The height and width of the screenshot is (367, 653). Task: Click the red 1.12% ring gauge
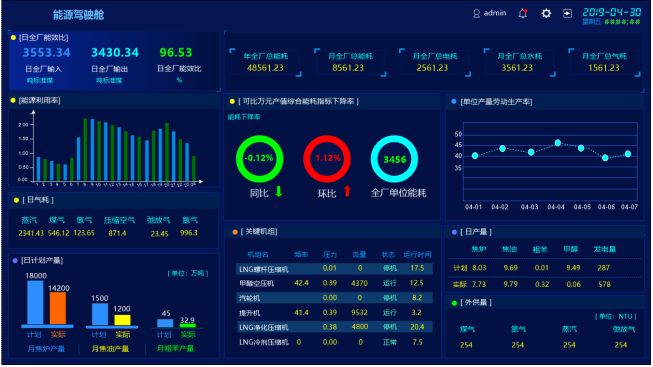click(327, 159)
